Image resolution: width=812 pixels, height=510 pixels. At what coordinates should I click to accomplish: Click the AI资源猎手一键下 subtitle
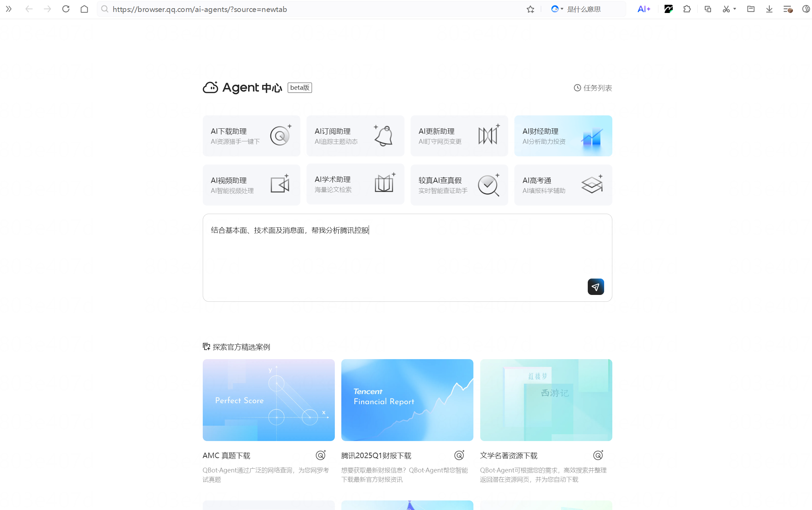pos(235,141)
